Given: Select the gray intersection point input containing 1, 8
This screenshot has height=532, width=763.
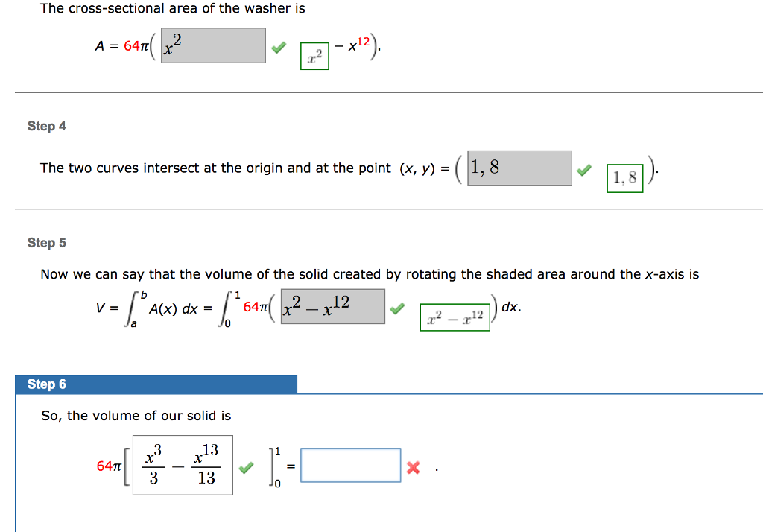Looking at the screenshot, I should tap(519, 168).
